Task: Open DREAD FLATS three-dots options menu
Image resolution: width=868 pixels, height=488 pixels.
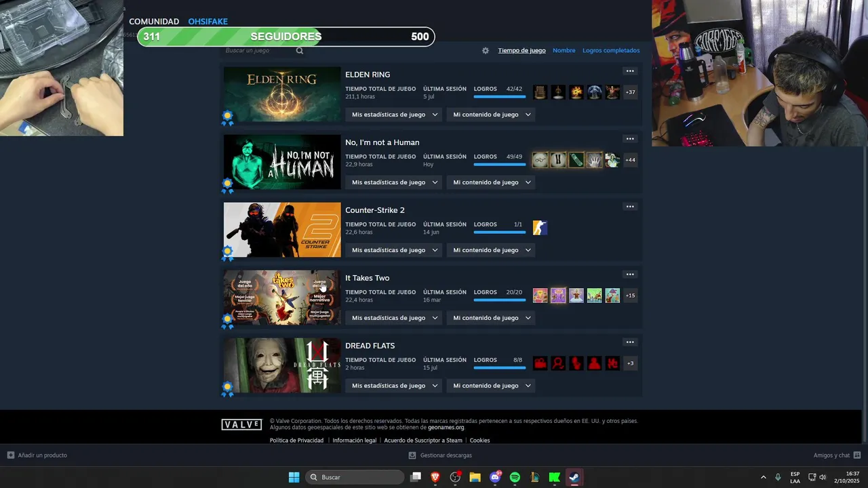Action: pyautogui.click(x=630, y=342)
